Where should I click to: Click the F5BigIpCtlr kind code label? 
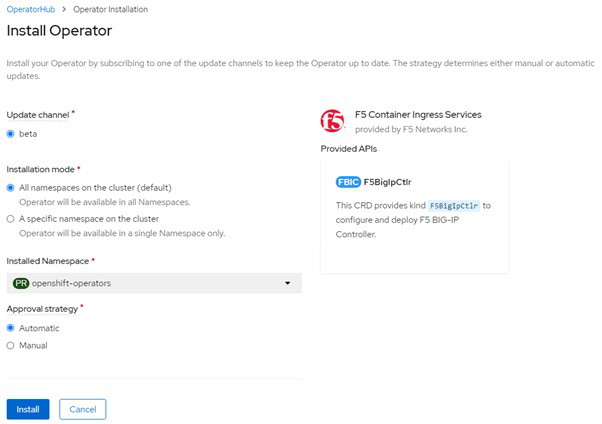click(x=453, y=205)
